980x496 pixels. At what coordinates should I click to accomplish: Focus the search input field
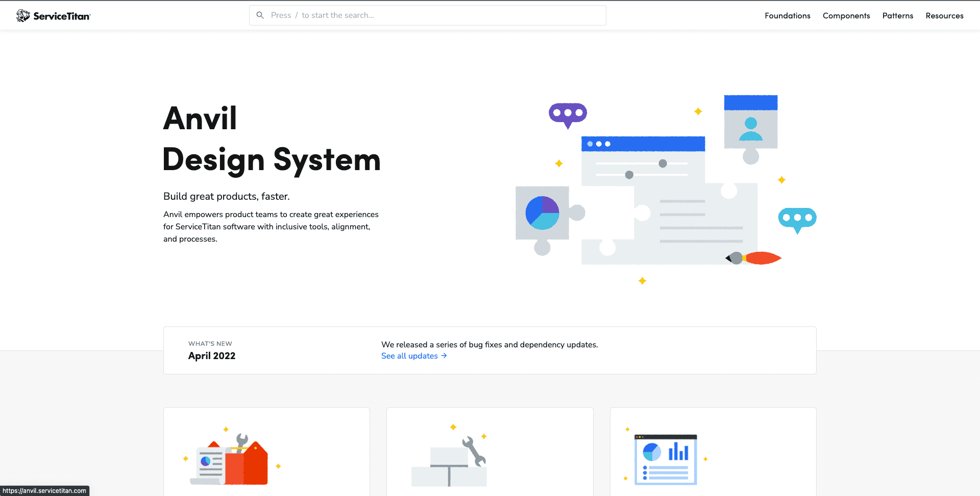click(428, 15)
